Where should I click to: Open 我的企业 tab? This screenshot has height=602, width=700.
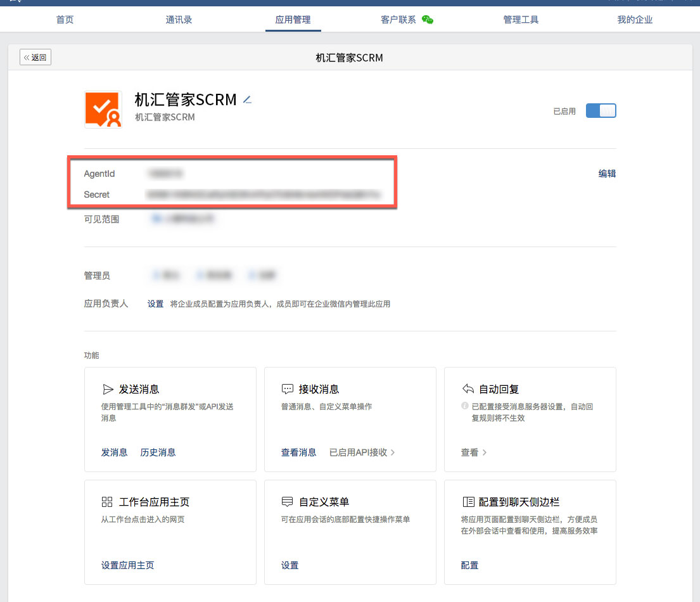click(635, 20)
